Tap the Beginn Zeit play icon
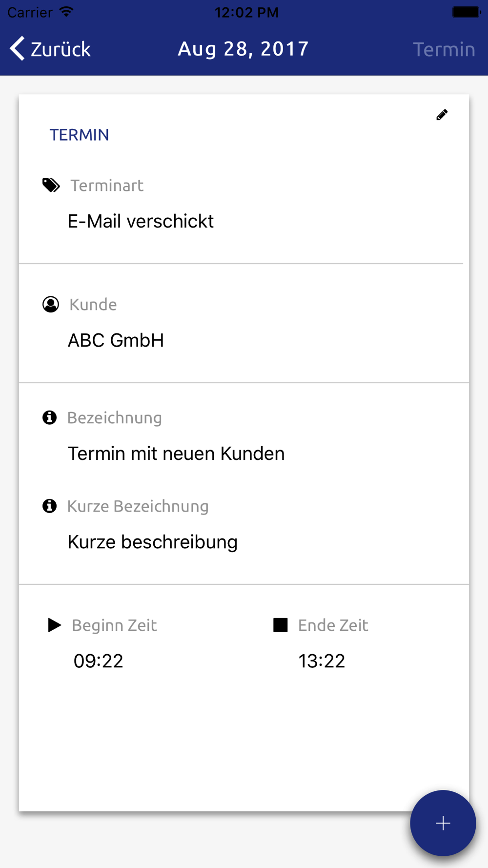The height and width of the screenshot is (868, 488). tap(54, 625)
